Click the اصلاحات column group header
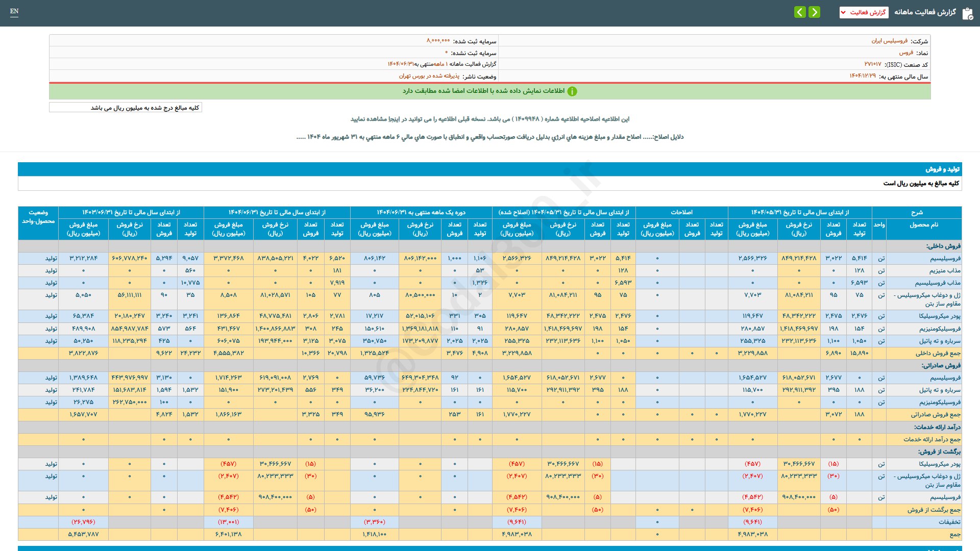This screenshot has width=980, height=551. click(681, 212)
